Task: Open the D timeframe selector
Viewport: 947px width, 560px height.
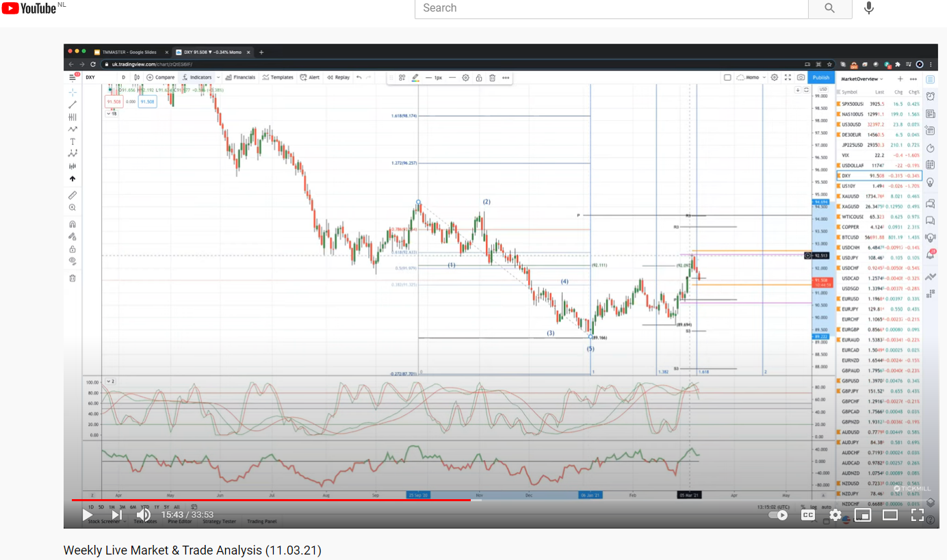Action: pyautogui.click(x=124, y=77)
